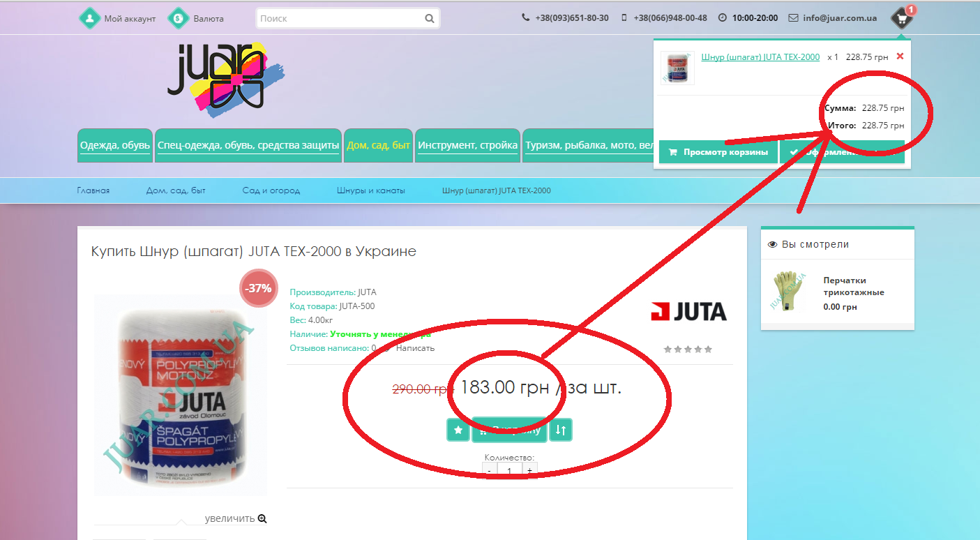Click the info@juar.com.ua email address
The image size is (980, 540).
click(840, 18)
